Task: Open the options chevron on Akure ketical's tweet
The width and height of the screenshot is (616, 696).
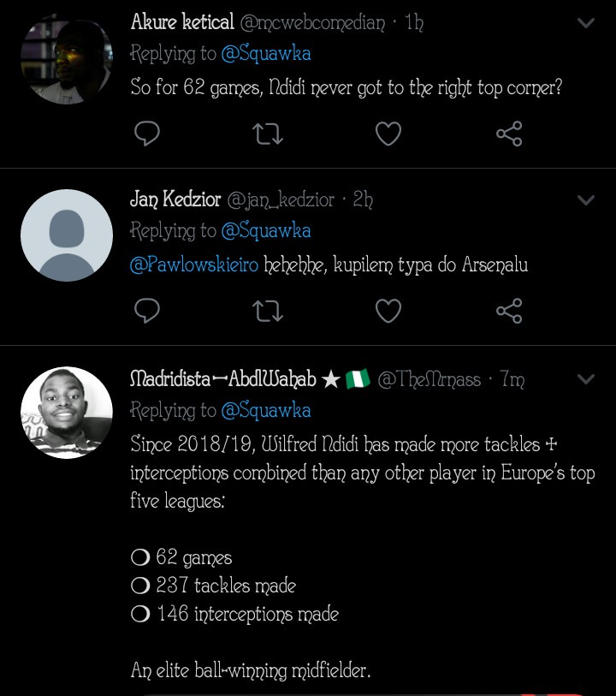Action: pos(586,23)
